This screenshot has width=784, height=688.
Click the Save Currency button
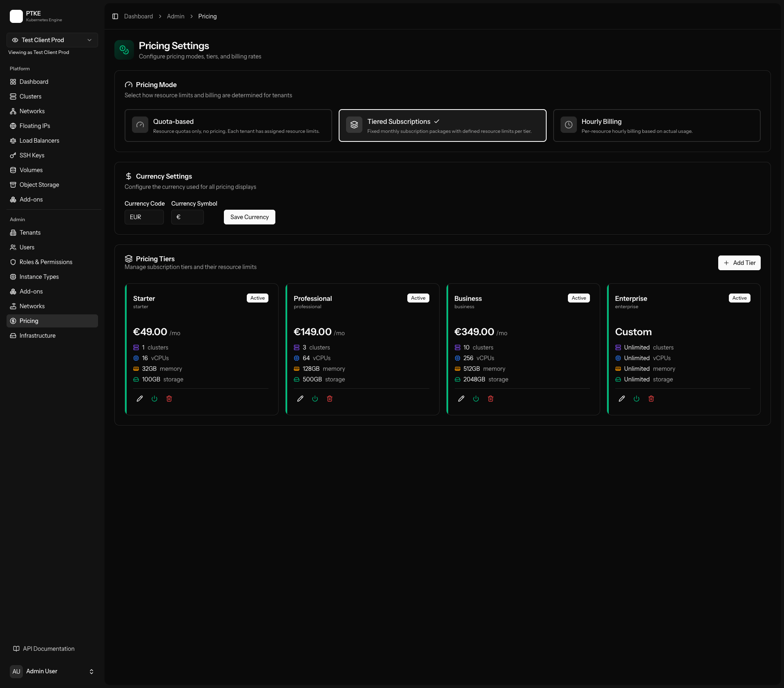point(249,217)
